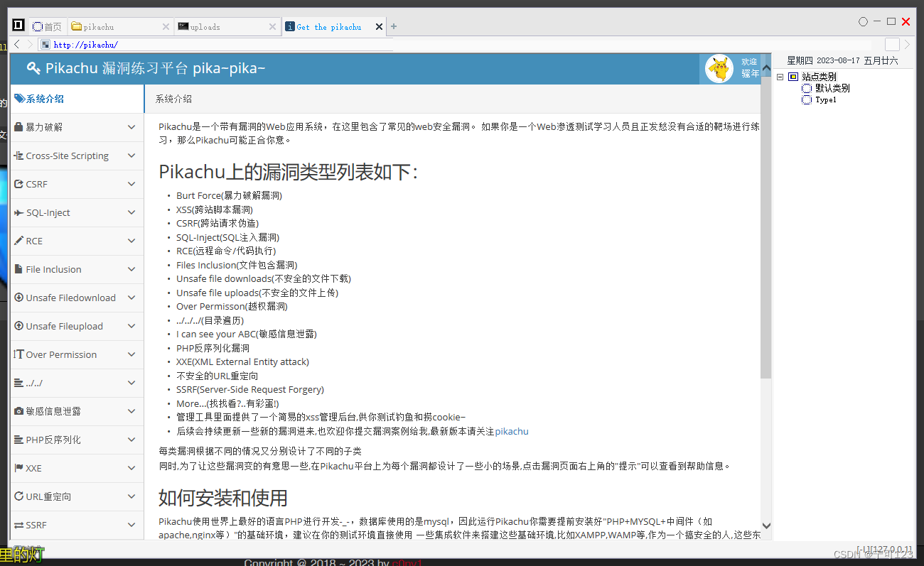Click the File Inclusion file icon
Screen dimensions: 924x566
tap(19, 269)
